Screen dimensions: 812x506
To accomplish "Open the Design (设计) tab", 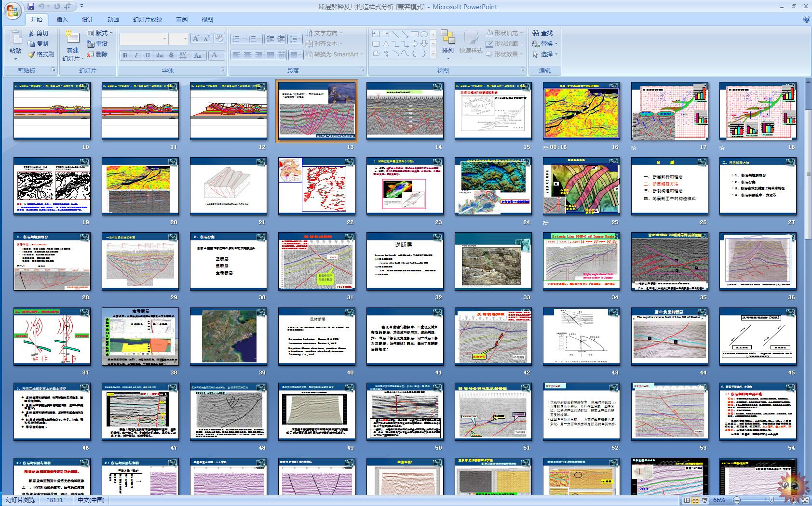I will pos(88,20).
